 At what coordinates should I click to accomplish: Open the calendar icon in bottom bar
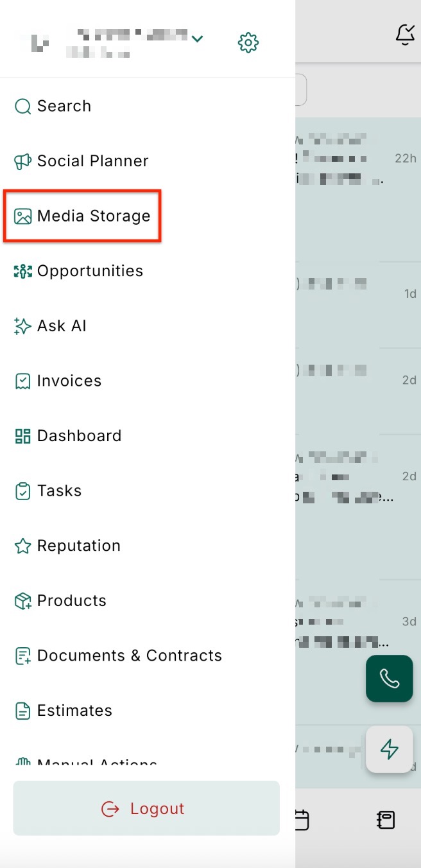(x=302, y=820)
